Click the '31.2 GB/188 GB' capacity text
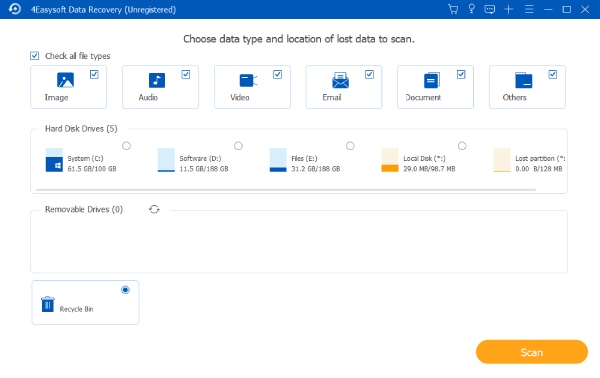Image resolution: width=600 pixels, height=378 pixels. click(316, 169)
